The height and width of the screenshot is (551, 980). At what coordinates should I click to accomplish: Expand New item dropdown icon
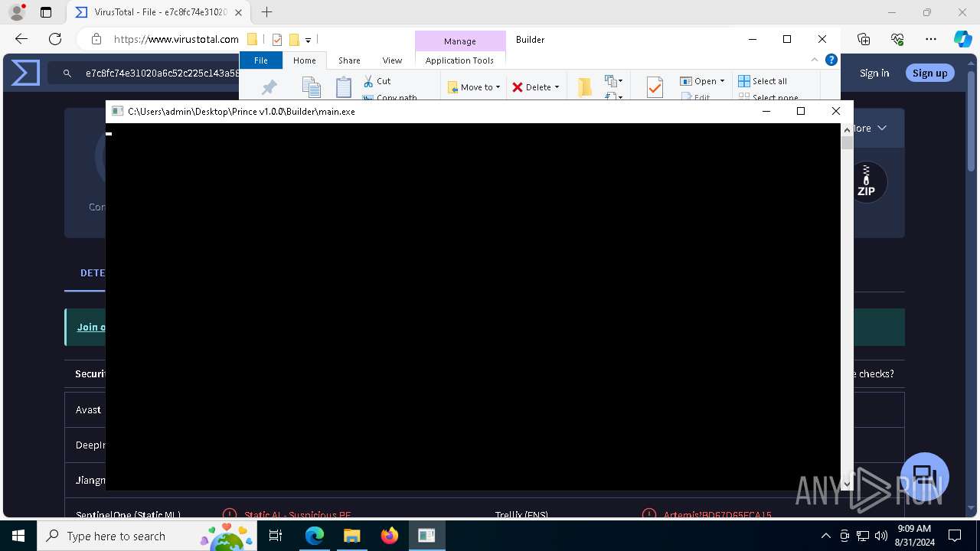click(613, 80)
